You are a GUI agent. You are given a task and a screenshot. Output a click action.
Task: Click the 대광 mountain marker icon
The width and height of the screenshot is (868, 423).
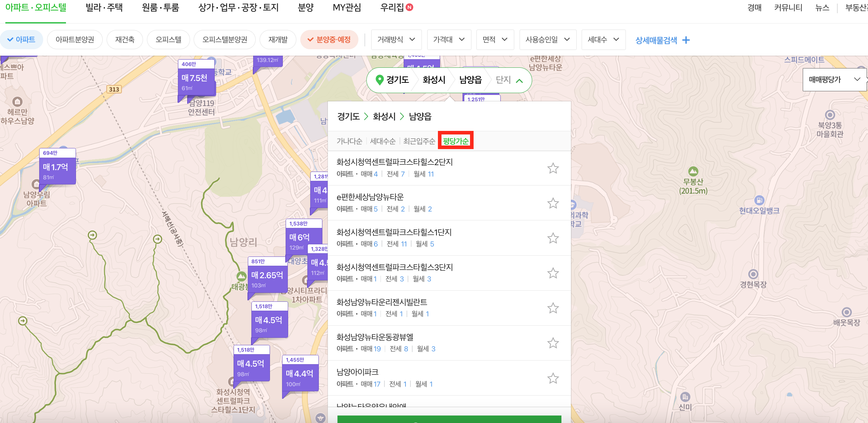pyautogui.click(x=241, y=276)
